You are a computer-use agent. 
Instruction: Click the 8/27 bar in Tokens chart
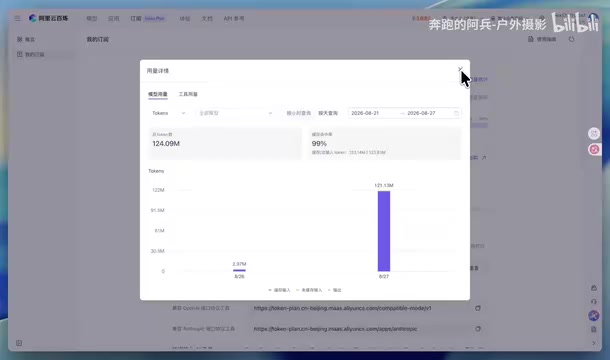(384, 231)
